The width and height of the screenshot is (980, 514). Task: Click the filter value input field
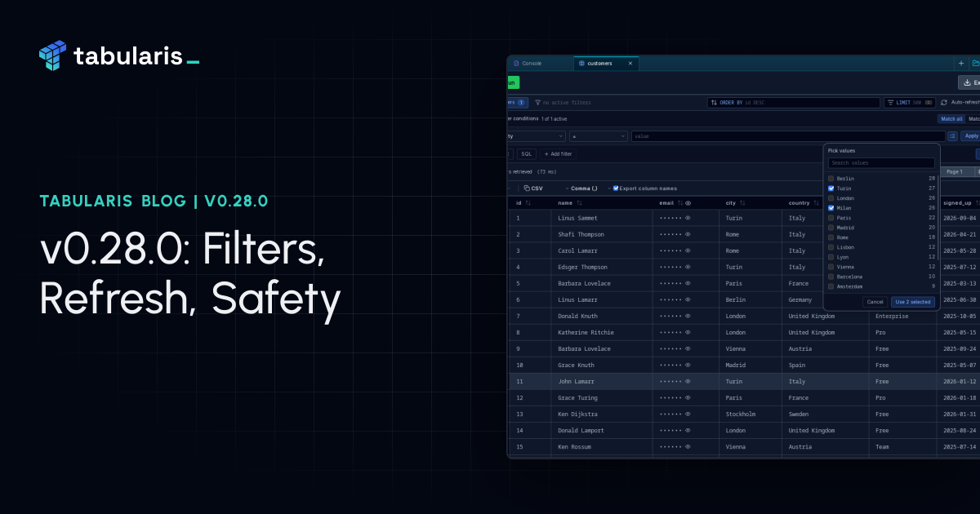788,136
